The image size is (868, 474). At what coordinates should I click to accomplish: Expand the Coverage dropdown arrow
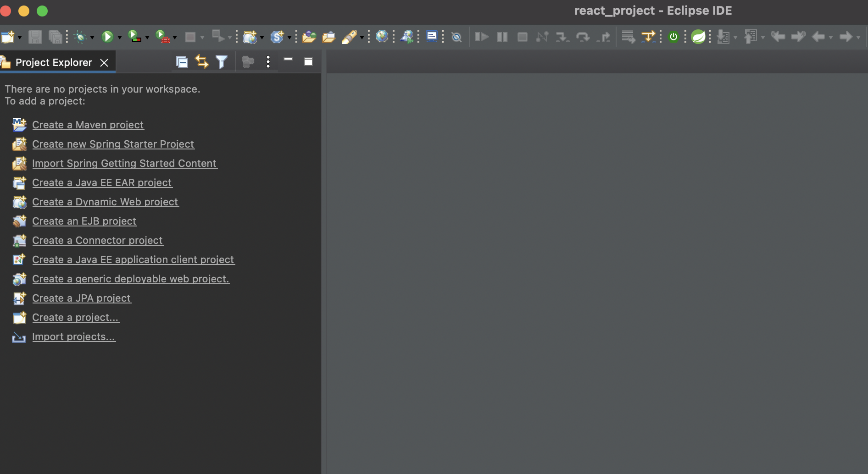point(147,38)
